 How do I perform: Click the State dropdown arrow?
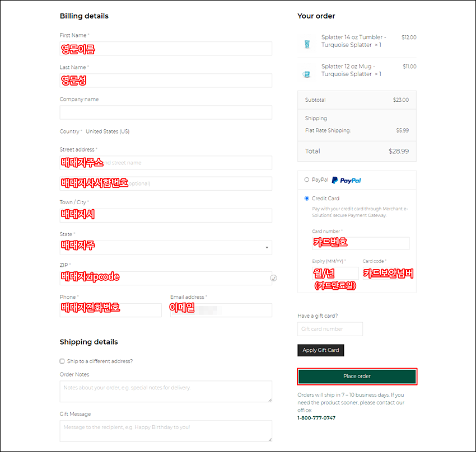(x=267, y=248)
